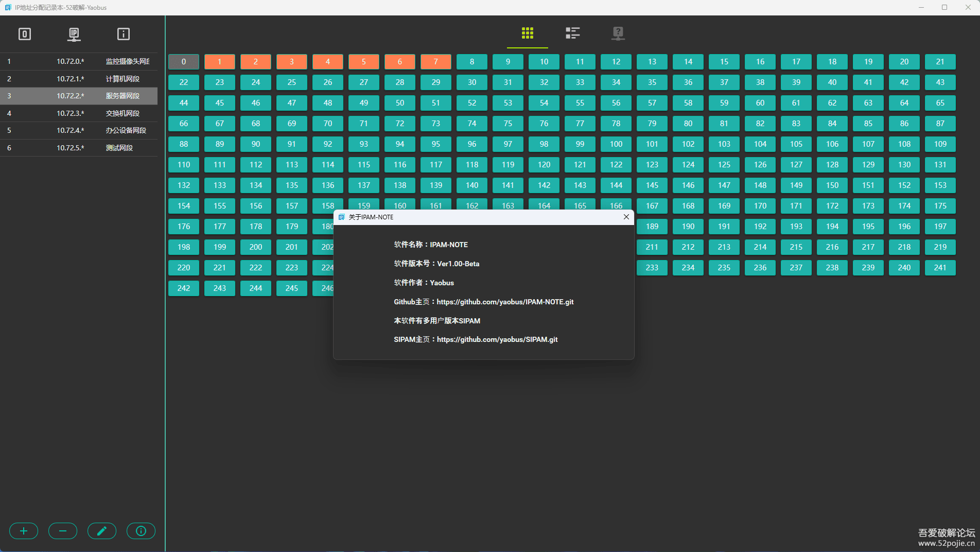This screenshot has width=980, height=552.
Task: Select the 10.72.3.* 交换机网段 row
Action: [79, 113]
